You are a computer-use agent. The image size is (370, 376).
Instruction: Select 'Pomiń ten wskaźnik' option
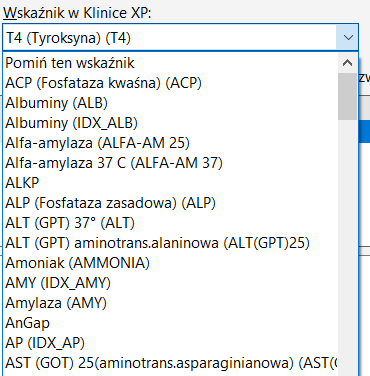pyautogui.click(x=171, y=63)
